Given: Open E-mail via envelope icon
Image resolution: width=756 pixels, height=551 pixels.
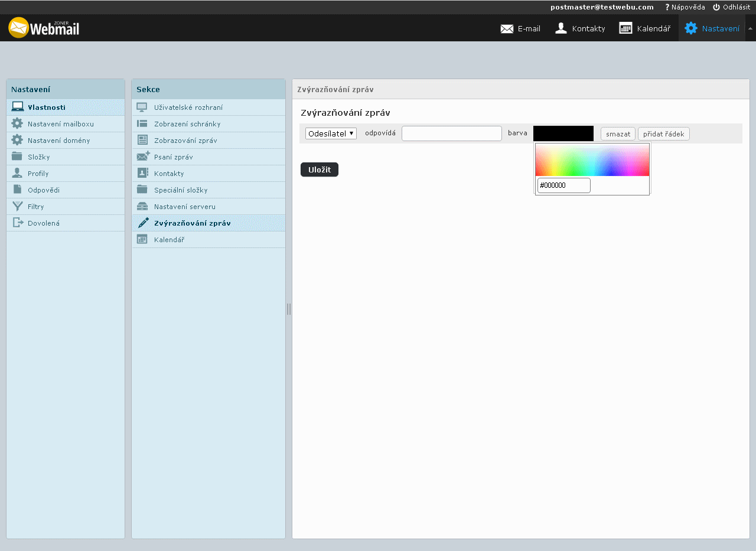Looking at the screenshot, I should 507,28.
